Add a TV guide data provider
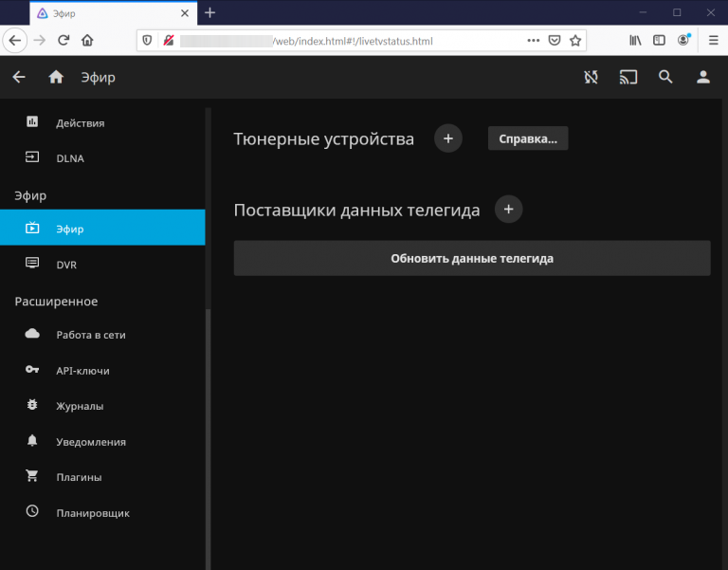The width and height of the screenshot is (728, 570). click(x=508, y=210)
